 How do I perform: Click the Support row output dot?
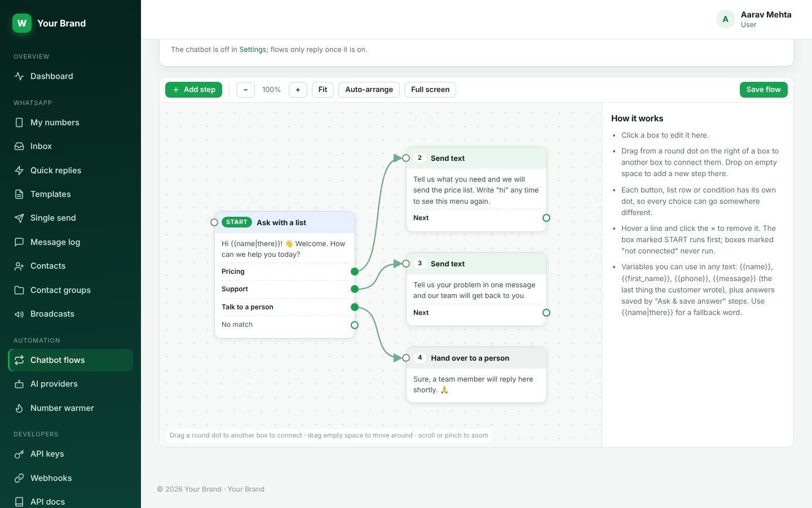355,289
